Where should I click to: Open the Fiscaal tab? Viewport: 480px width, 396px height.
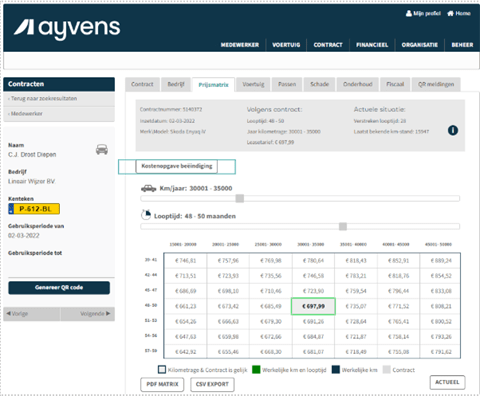[395, 84]
